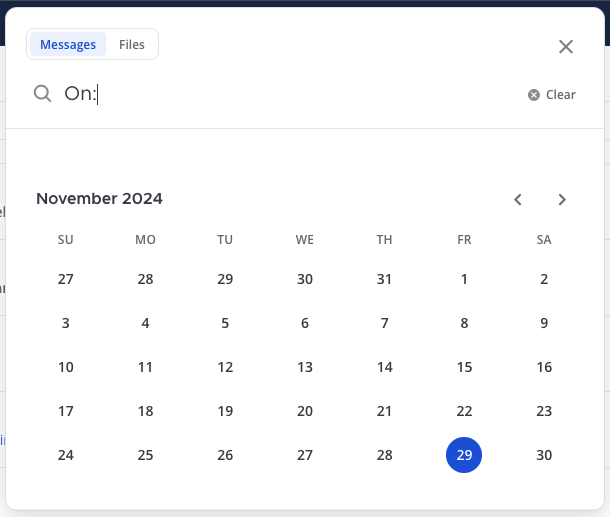Select Saturday November 30
610x517 pixels.
coord(544,455)
